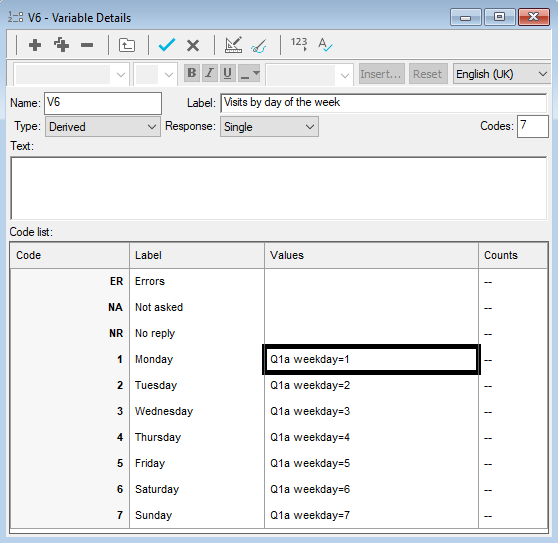Select the Errors label cell

(197, 281)
